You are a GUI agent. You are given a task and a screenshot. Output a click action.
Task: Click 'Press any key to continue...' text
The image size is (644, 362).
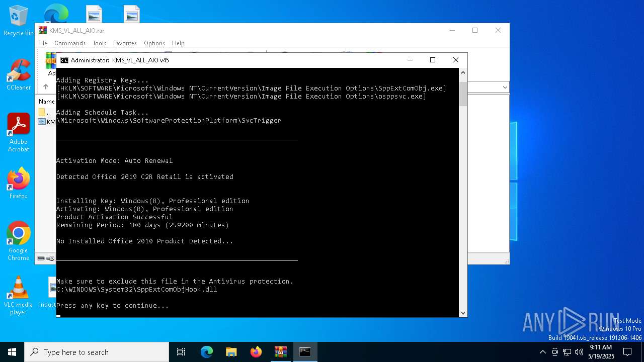(x=113, y=305)
